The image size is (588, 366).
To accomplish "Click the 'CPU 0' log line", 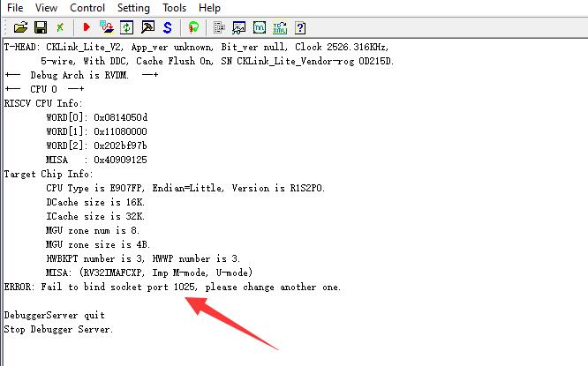I will (x=44, y=89).
